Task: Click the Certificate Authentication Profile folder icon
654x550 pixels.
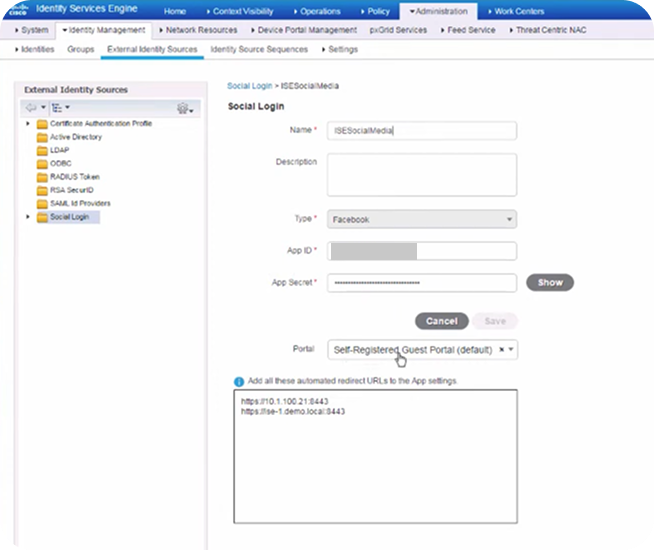Action: coord(42,124)
